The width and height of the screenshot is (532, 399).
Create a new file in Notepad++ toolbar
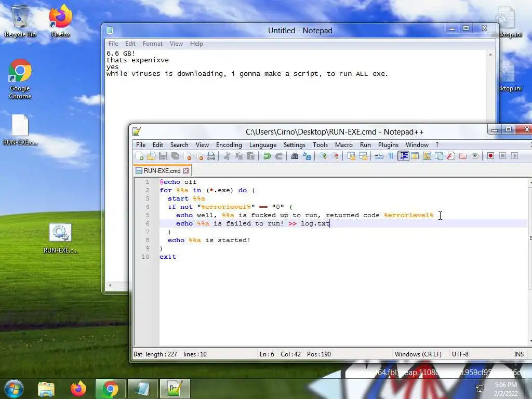pyautogui.click(x=139, y=156)
